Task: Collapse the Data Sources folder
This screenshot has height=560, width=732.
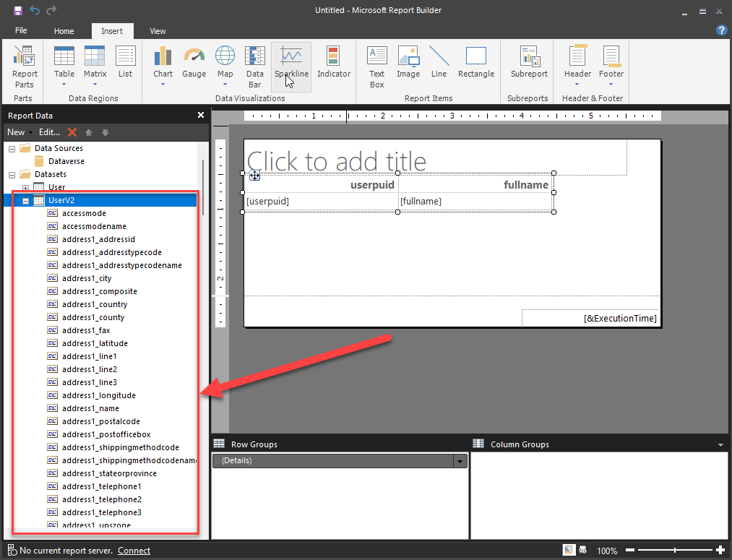Action: click(12, 150)
